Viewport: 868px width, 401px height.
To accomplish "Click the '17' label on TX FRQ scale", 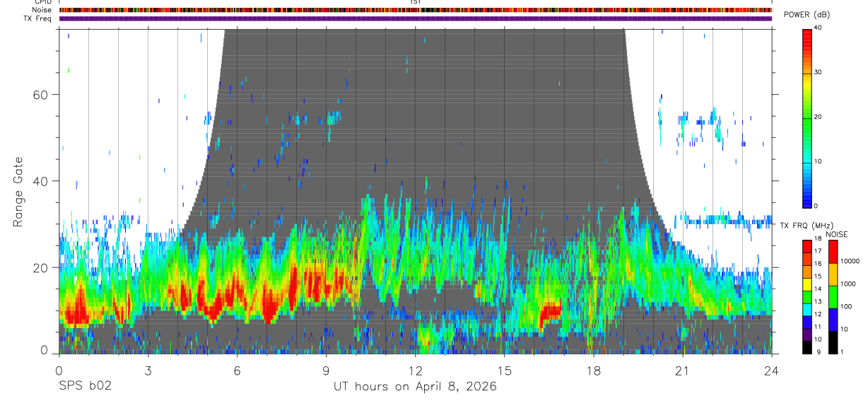I will (x=819, y=252).
